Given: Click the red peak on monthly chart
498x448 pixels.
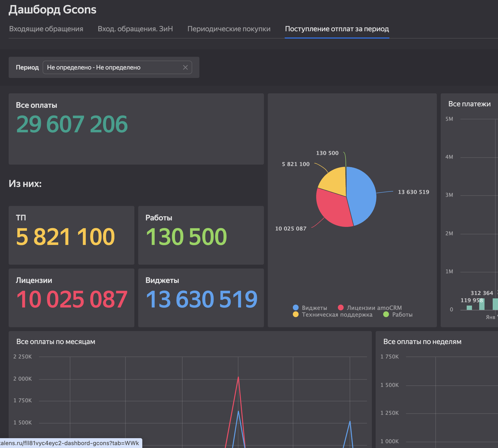Looking at the screenshot, I should click(238, 377).
